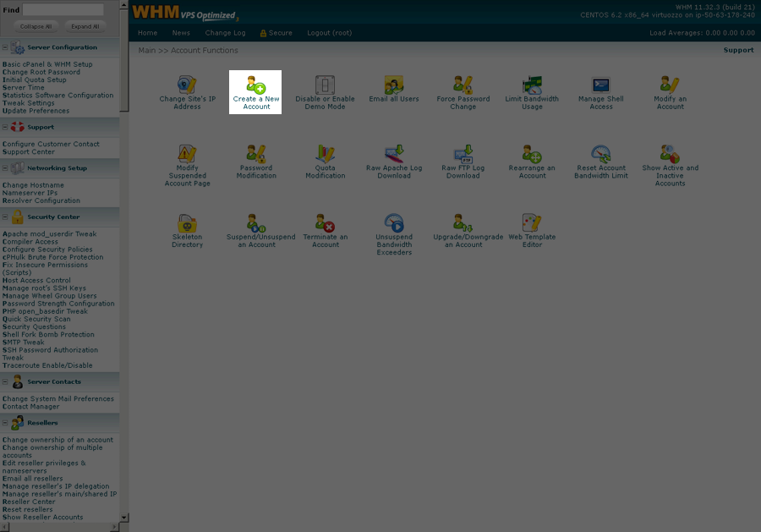761x532 pixels.
Task: Open Manage Shell Access icon
Action: pyautogui.click(x=601, y=85)
